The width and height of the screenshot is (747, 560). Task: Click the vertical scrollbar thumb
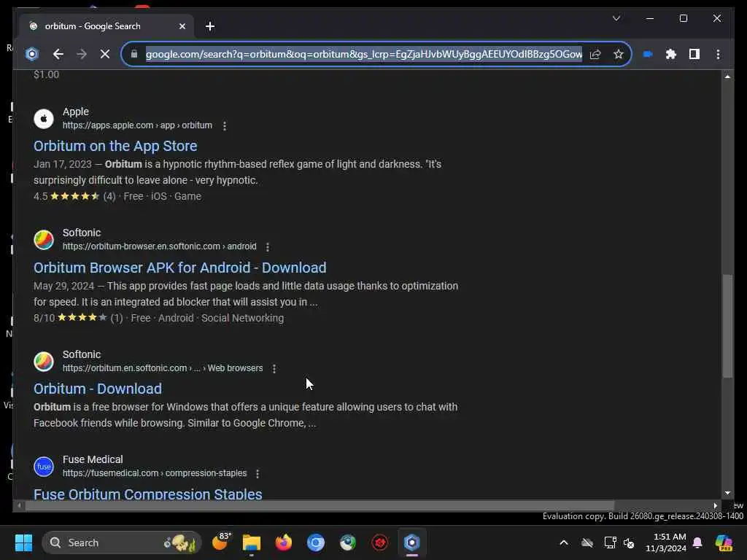(x=727, y=326)
